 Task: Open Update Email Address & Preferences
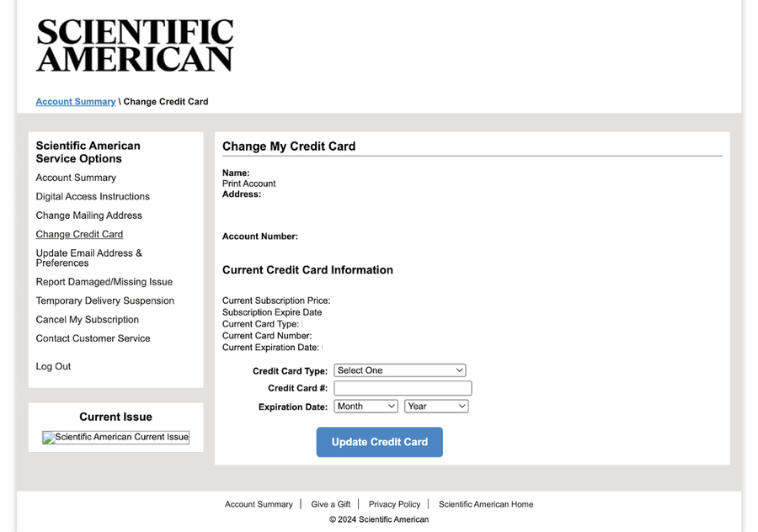coord(88,258)
